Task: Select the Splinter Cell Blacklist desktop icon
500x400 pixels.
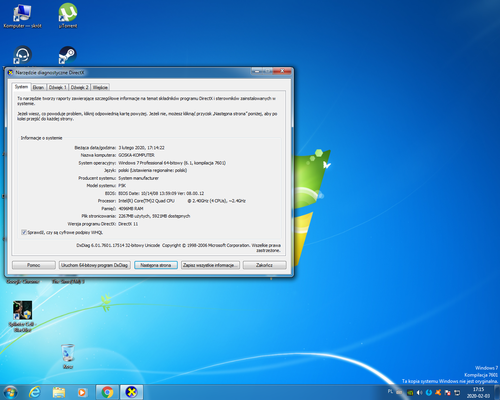Action: (23, 317)
